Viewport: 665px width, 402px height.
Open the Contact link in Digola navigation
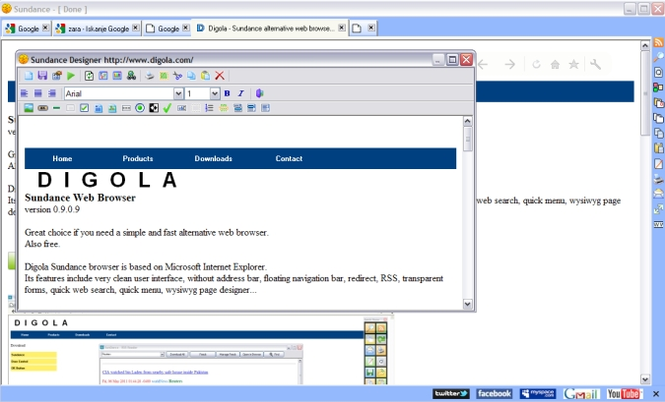click(x=289, y=159)
